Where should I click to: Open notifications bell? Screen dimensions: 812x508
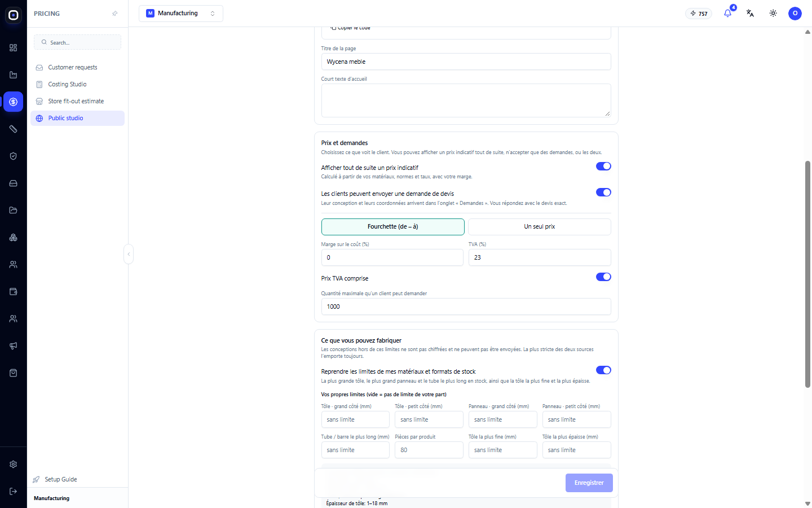click(x=727, y=13)
